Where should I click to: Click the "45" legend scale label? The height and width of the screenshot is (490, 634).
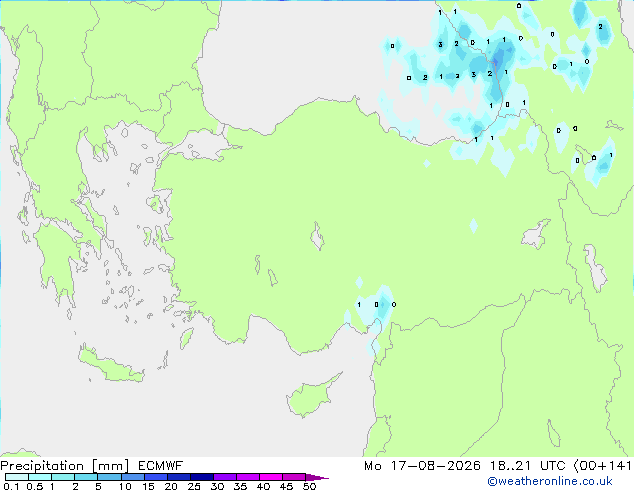click(x=286, y=486)
